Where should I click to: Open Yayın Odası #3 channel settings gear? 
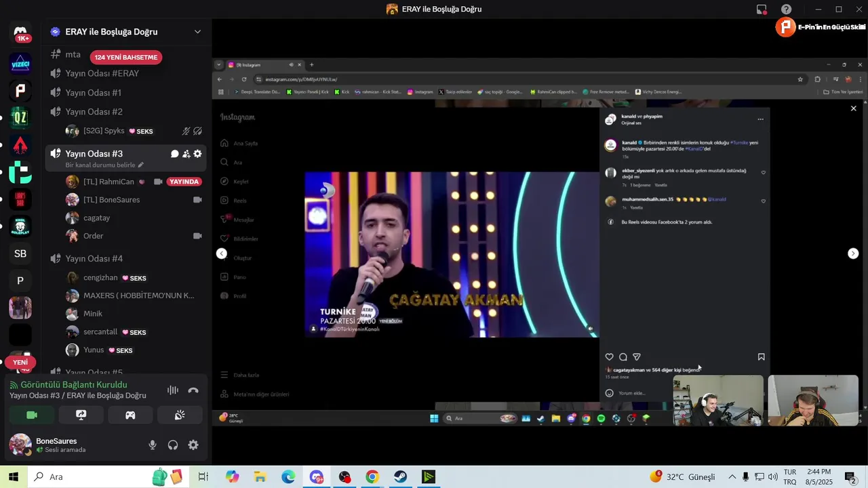(x=197, y=154)
